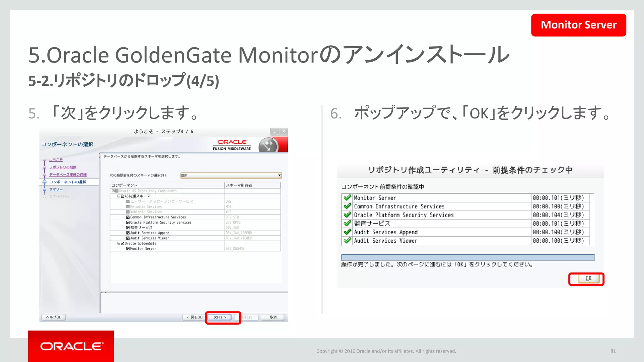Screen dimensions: 644x362
Task: Toggle the Oracle GoldenGate group checkbox
Action: click(123, 244)
